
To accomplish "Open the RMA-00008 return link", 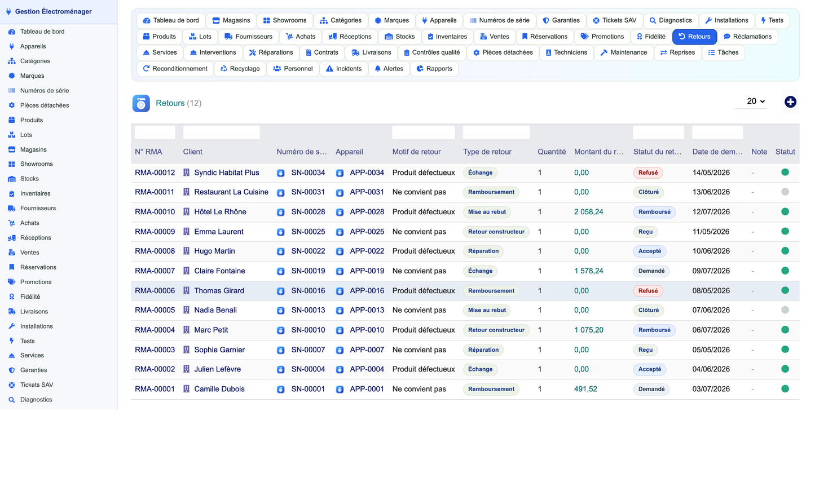I will (x=155, y=251).
